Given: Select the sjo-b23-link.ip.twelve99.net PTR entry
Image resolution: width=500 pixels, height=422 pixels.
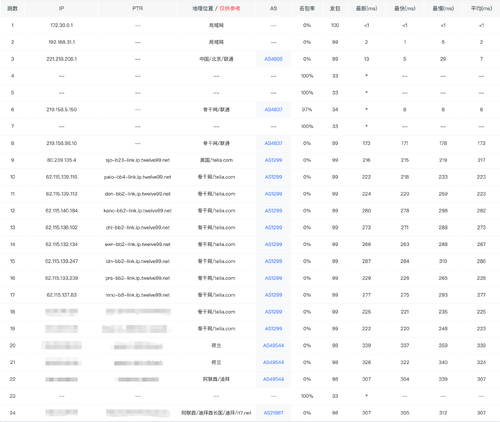Looking at the screenshot, I should pyautogui.click(x=138, y=160).
